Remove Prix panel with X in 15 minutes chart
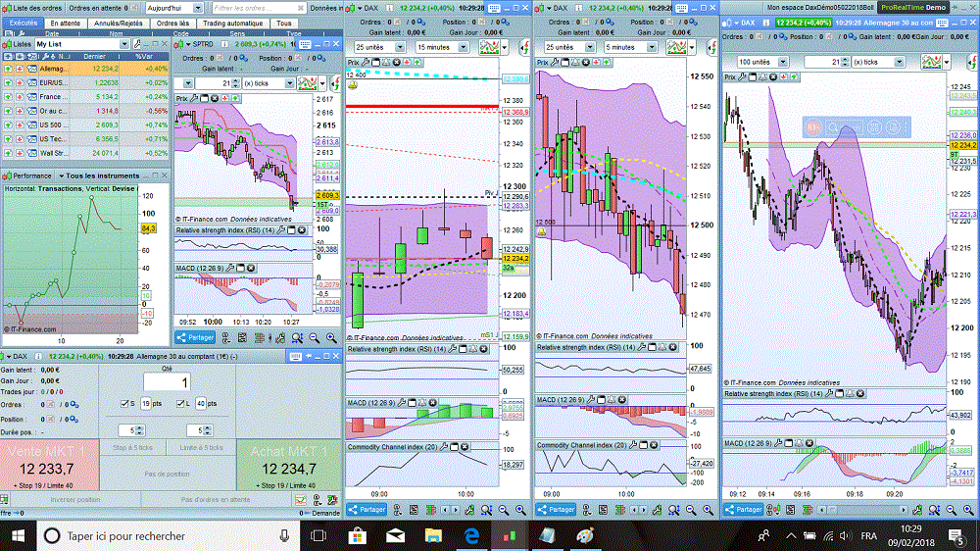Viewport: 980px width, 551px height. (x=396, y=63)
